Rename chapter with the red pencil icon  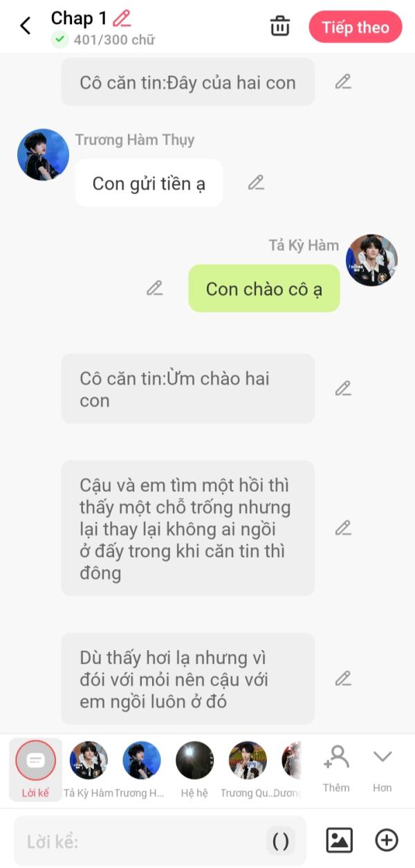122,18
